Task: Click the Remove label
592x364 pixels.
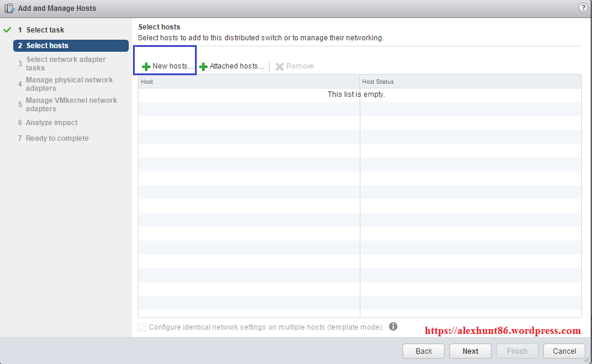Action: pyautogui.click(x=300, y=66)
